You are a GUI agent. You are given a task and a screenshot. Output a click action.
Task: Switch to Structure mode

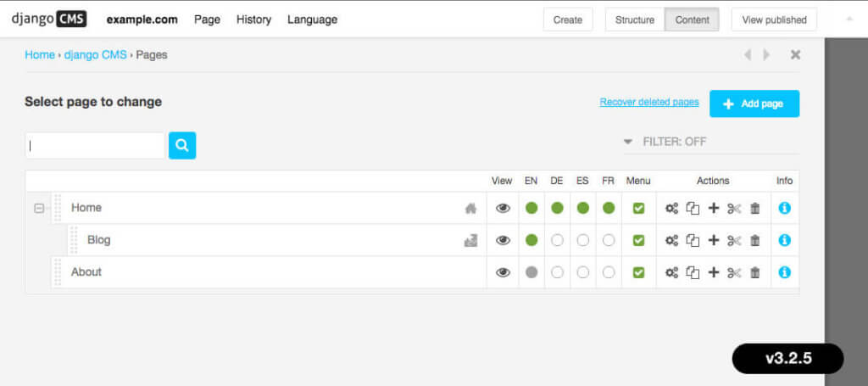pyautogui.click(x=634, y=20)
